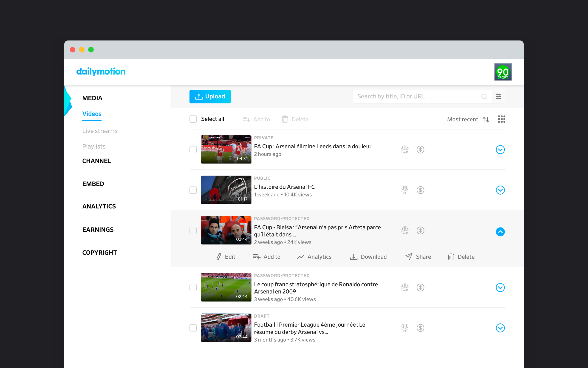
Task: Click the dailymotion logo
Action: (x=101, y=71)
